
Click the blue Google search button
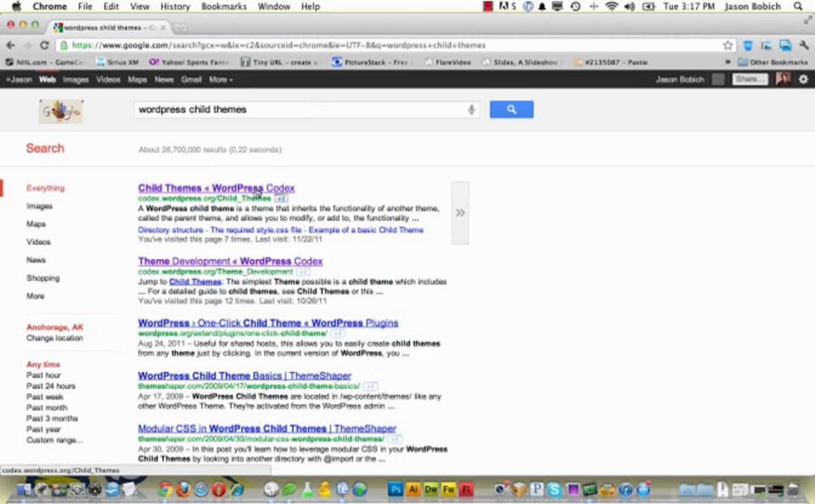point(511,109)
